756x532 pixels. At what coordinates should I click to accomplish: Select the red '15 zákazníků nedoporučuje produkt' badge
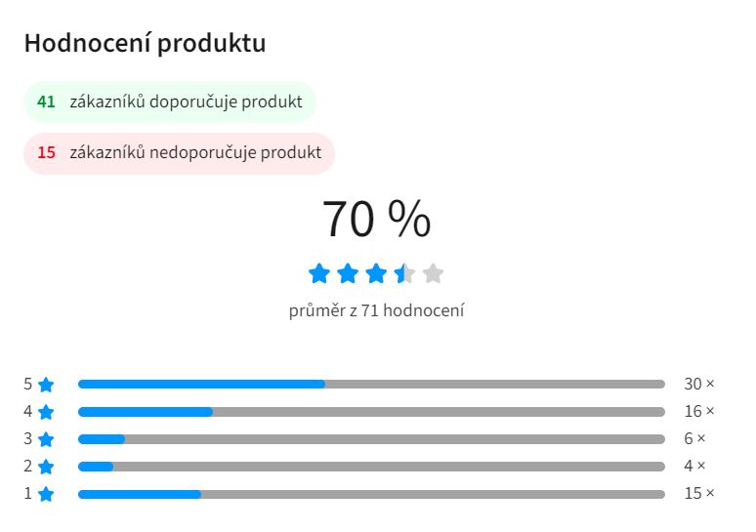coord(179,153)
